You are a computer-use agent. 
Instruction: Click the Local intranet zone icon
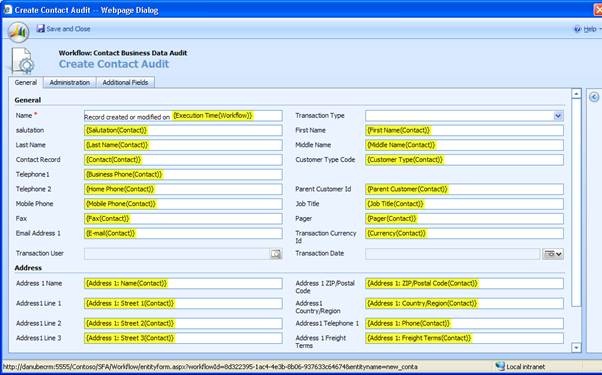coord(499,366)
